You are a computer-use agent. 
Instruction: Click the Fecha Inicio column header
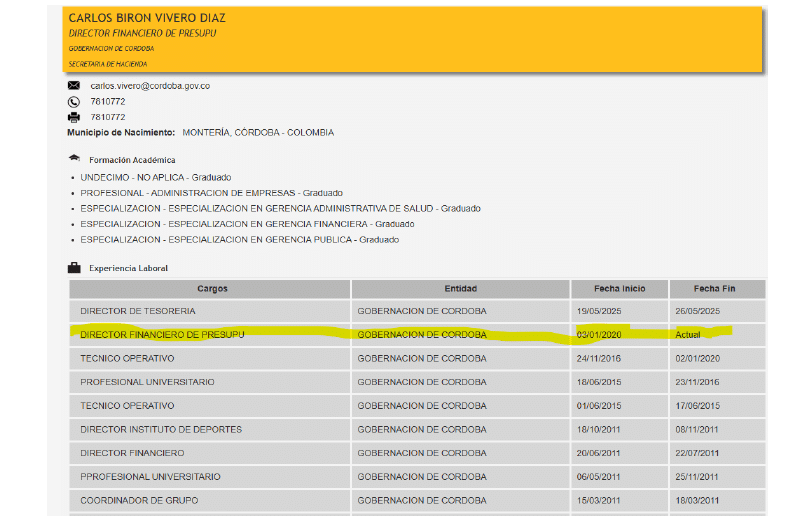click(x=619, y=289)
